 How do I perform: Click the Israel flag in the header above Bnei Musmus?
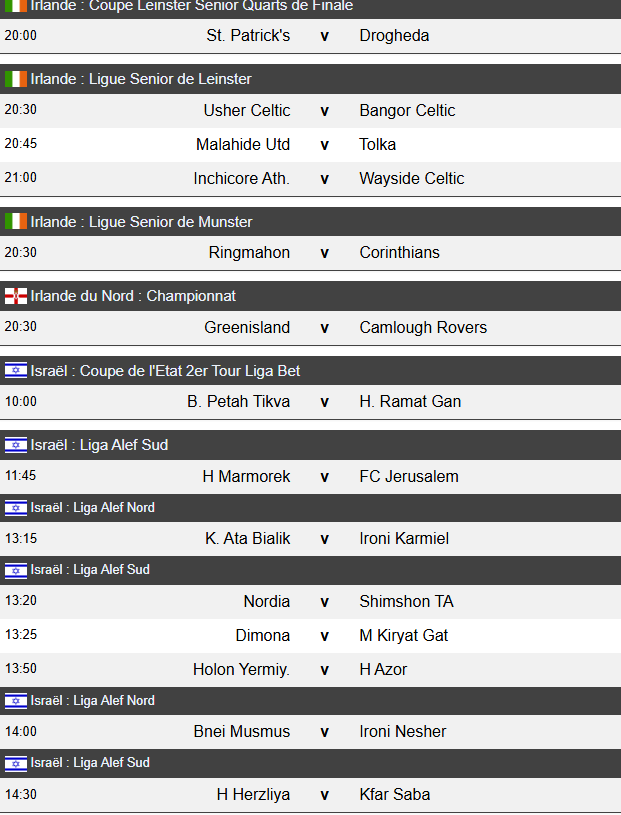tap(16, 701)
